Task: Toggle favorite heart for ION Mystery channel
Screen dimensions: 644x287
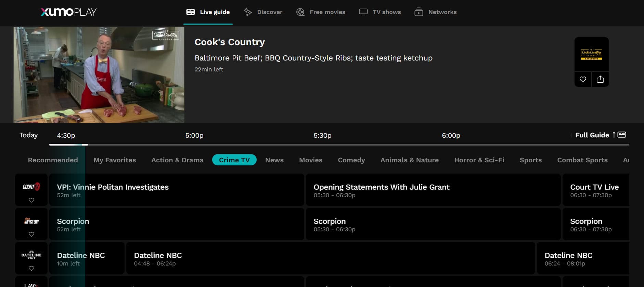Action: 31,234
